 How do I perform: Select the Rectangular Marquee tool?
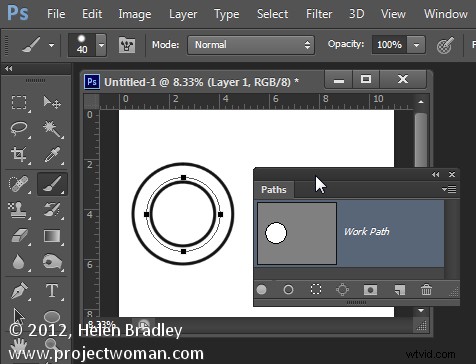click(19, 103)
